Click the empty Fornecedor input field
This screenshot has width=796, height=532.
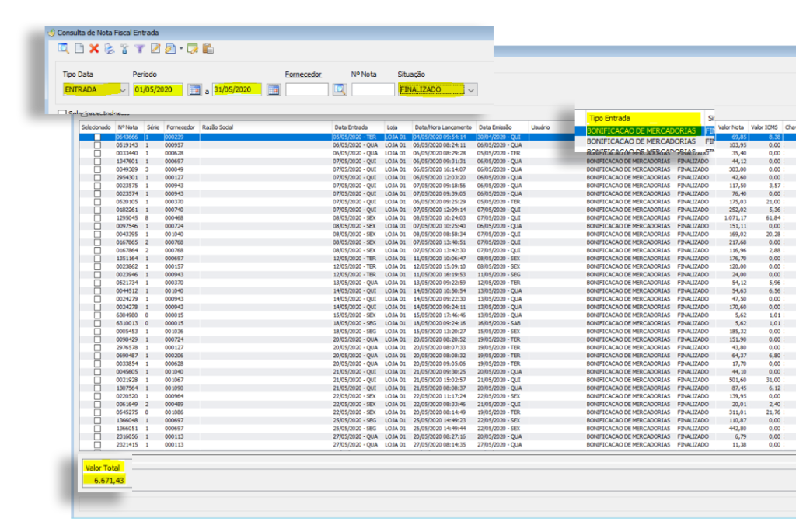pyautogui.click(x=306, y=90)
